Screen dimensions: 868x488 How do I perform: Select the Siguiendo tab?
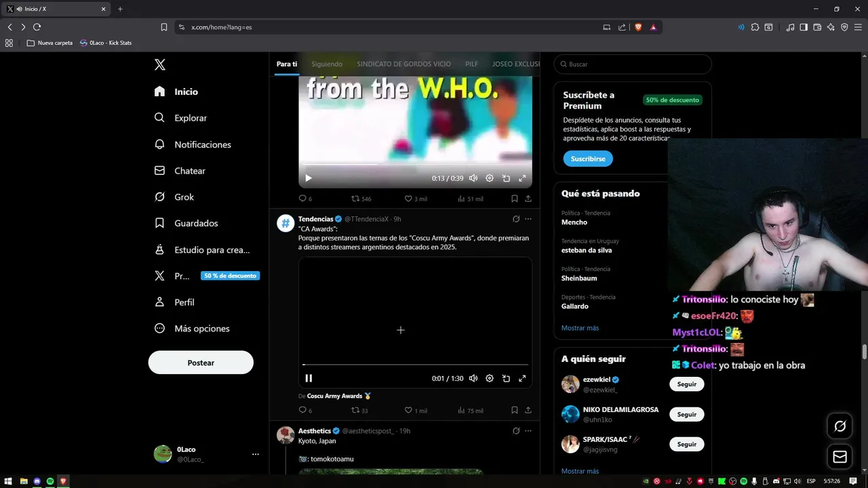tap(327, 64)
